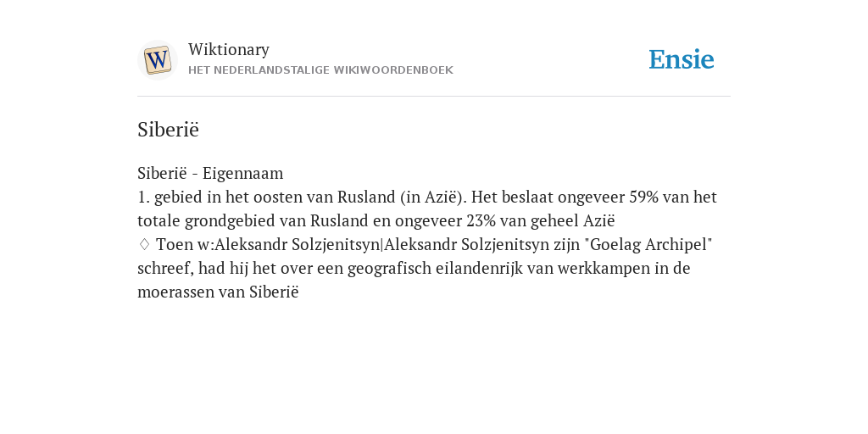This screenshot has height=434, width=868.
Task: Open the Ensie logo link
Action: 681,59
